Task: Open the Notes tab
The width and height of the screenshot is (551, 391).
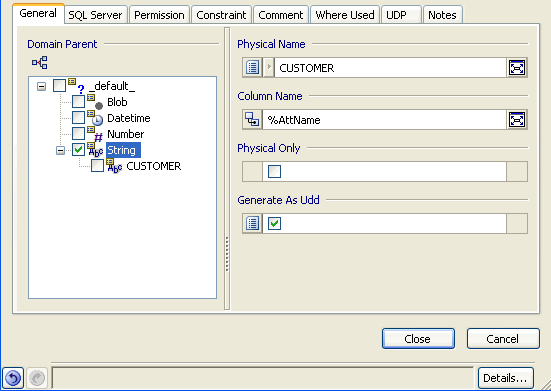Action: click(442, 15)
